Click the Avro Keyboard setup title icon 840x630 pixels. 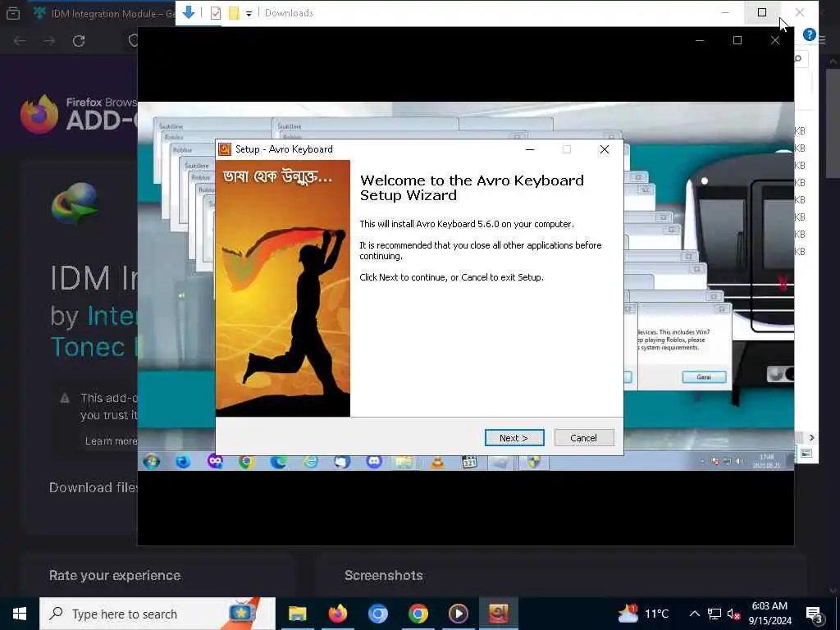(x=225, y=149)
